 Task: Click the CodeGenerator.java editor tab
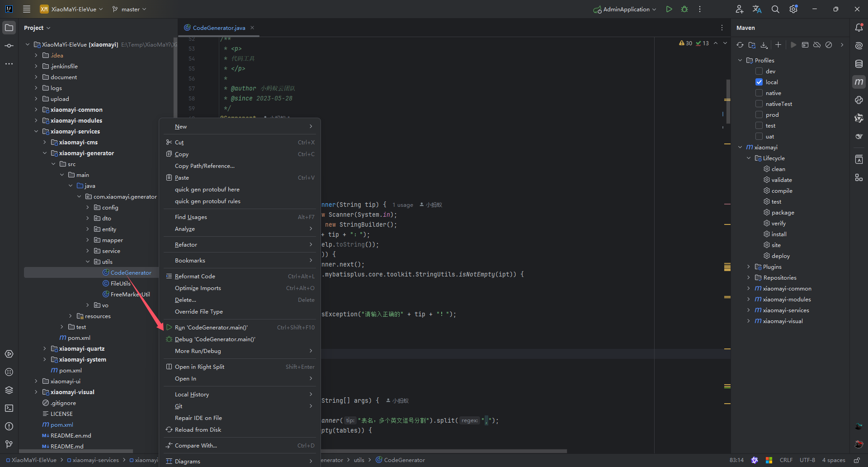218,28
